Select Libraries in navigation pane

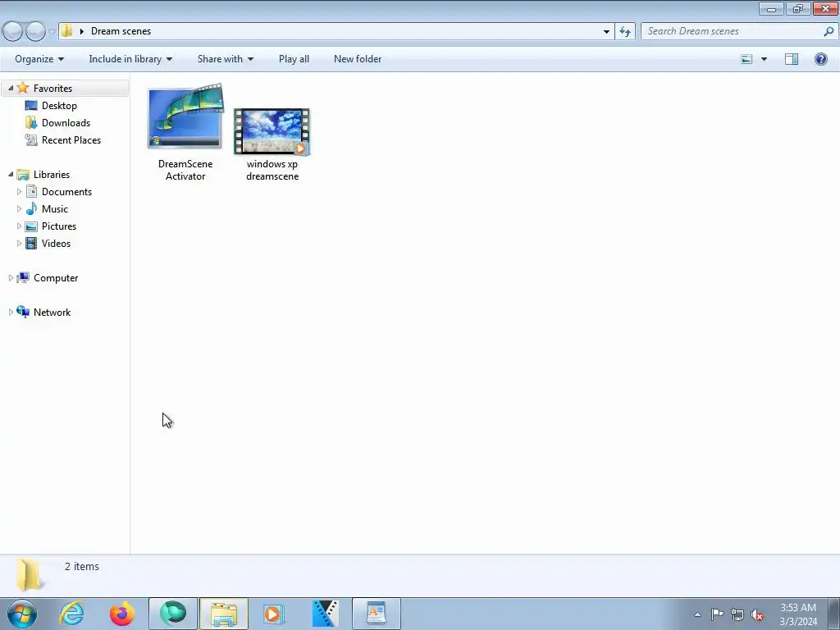(52, 175)
